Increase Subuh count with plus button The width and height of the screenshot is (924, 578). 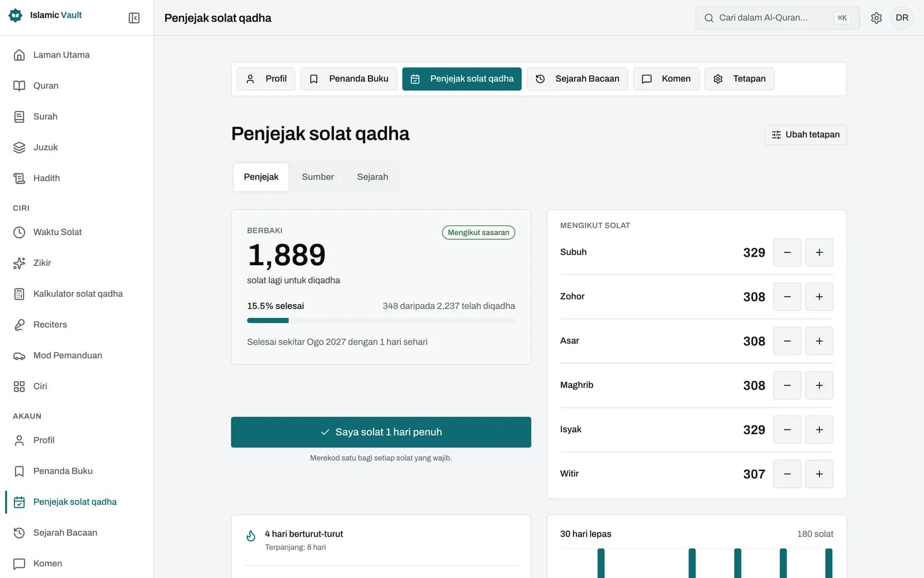tap(819, 253)
